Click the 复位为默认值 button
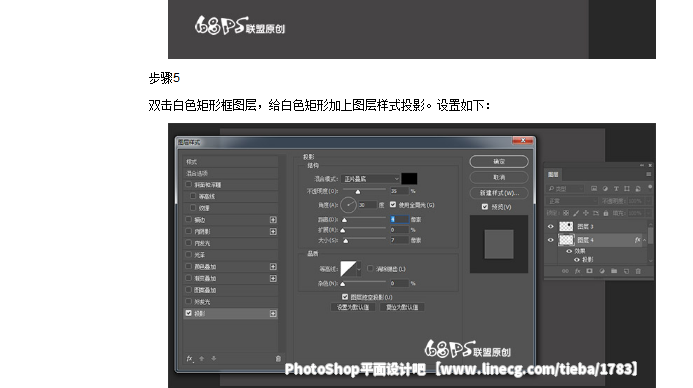693x388 pixels. click(x=402, y=307)
